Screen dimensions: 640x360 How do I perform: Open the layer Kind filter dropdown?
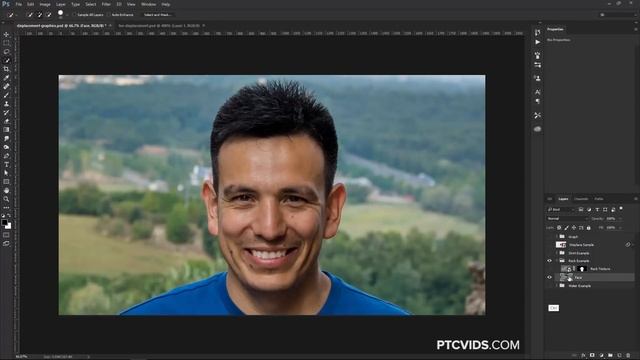(561, 209)
